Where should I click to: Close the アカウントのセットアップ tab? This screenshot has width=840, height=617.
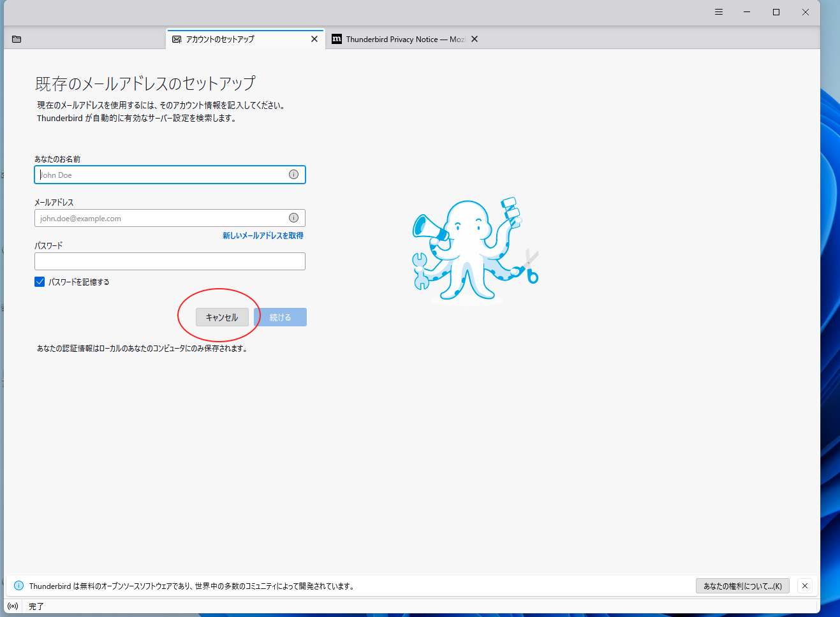[314, 39]
